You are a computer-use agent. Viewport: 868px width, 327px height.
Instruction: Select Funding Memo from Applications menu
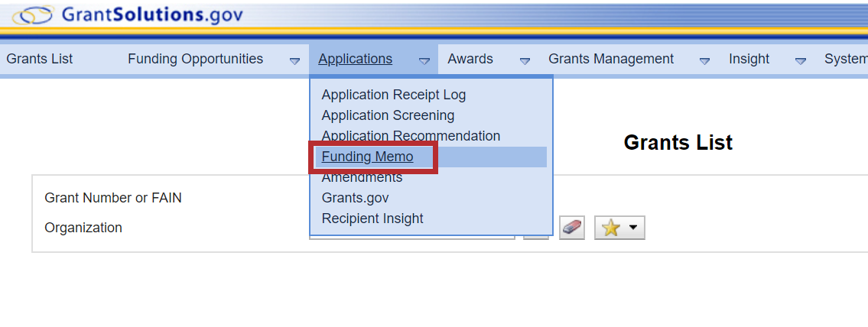coord(367,157)
